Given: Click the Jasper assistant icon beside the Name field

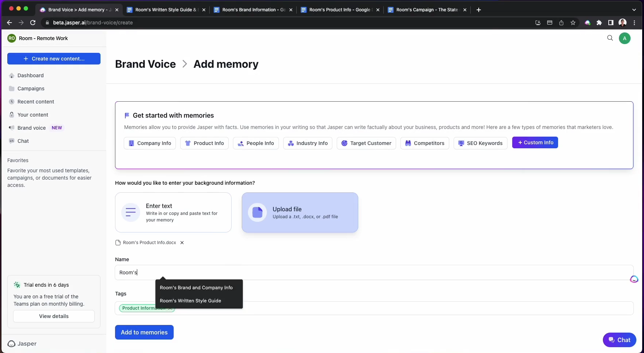Looking at the screenshot, I should pos(634,279).
